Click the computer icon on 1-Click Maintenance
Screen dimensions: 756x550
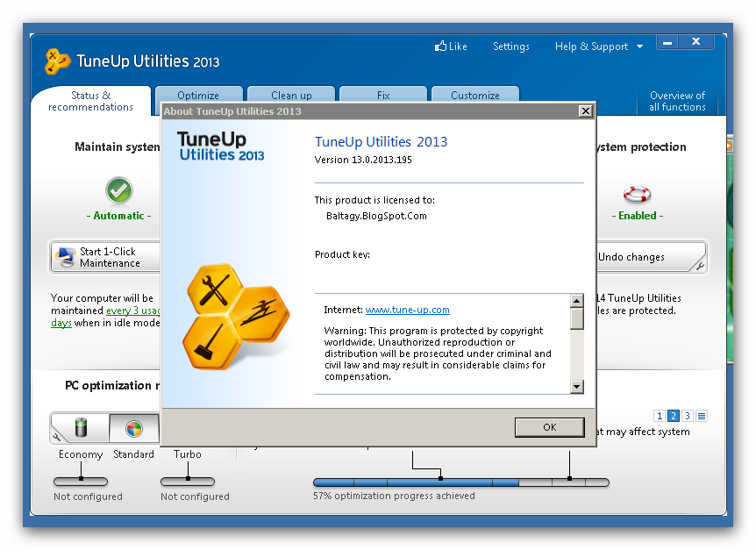tap(65, 257)
